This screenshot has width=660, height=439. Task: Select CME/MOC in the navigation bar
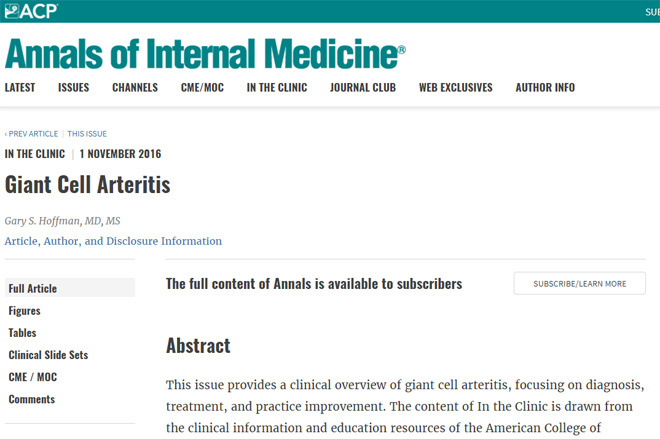[x=202, y=88]
